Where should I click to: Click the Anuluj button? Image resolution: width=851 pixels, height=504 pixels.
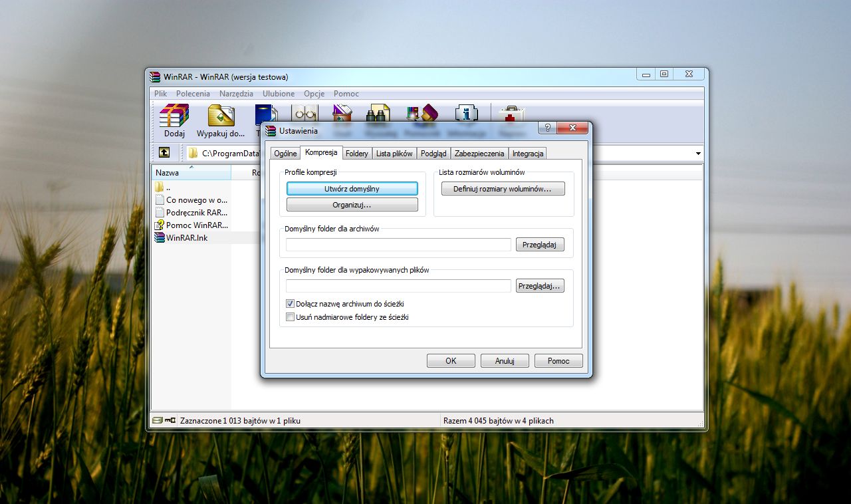tap(505, 361)
